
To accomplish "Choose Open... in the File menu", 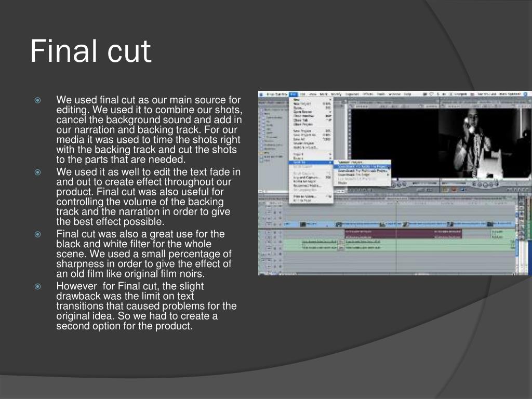I will point(311,108).
